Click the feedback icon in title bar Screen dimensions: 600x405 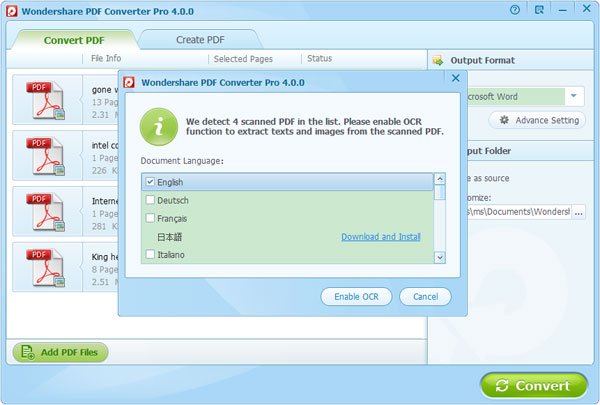(x=539, y=10)
